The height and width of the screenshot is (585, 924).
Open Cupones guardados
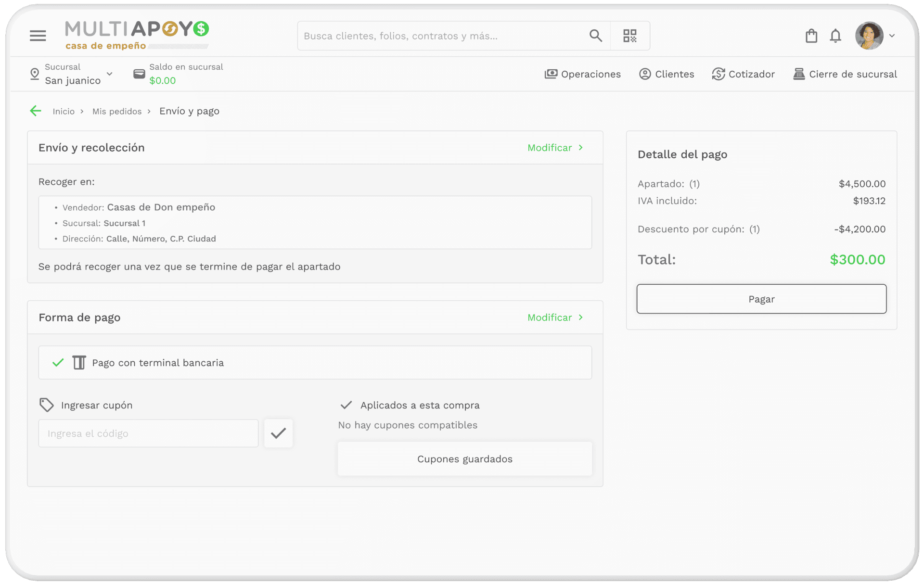coord(464,459)
